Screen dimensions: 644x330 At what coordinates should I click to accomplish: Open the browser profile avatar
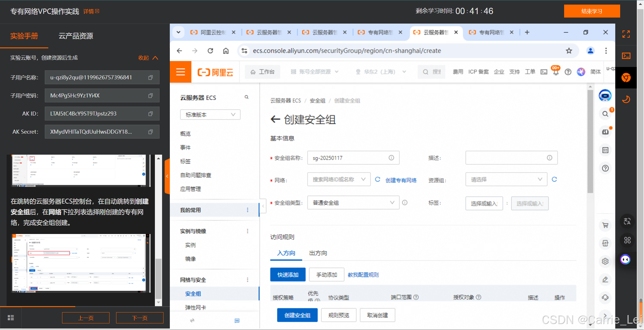590,51
